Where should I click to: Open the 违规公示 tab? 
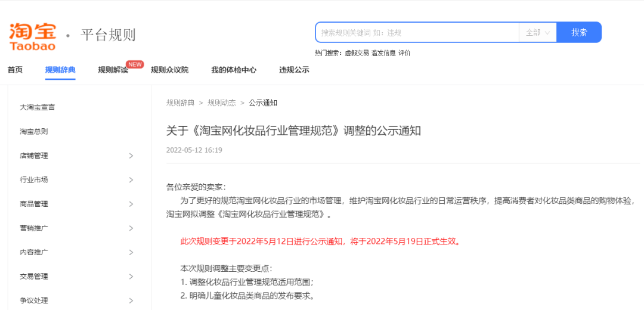tap(294, 70)
